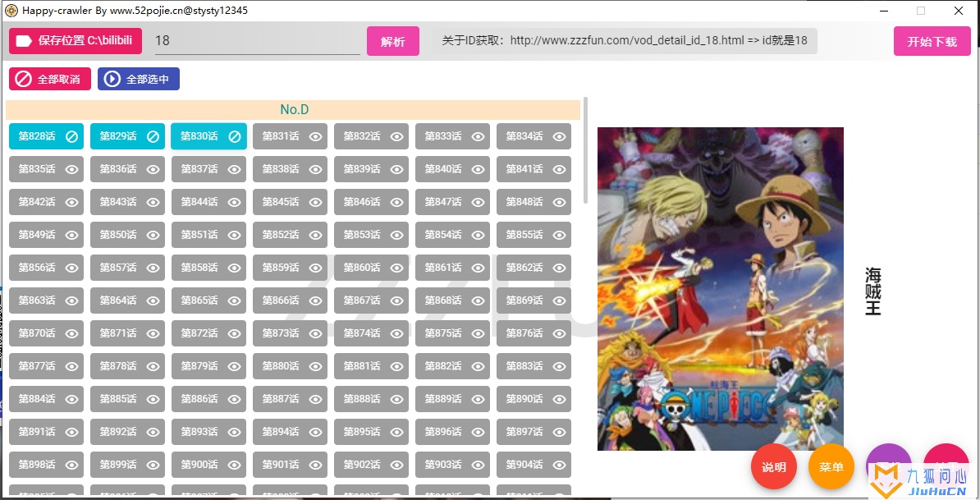
Task: Deselect episode 第828话 via its cancel icon
Action: pos(72,136)
